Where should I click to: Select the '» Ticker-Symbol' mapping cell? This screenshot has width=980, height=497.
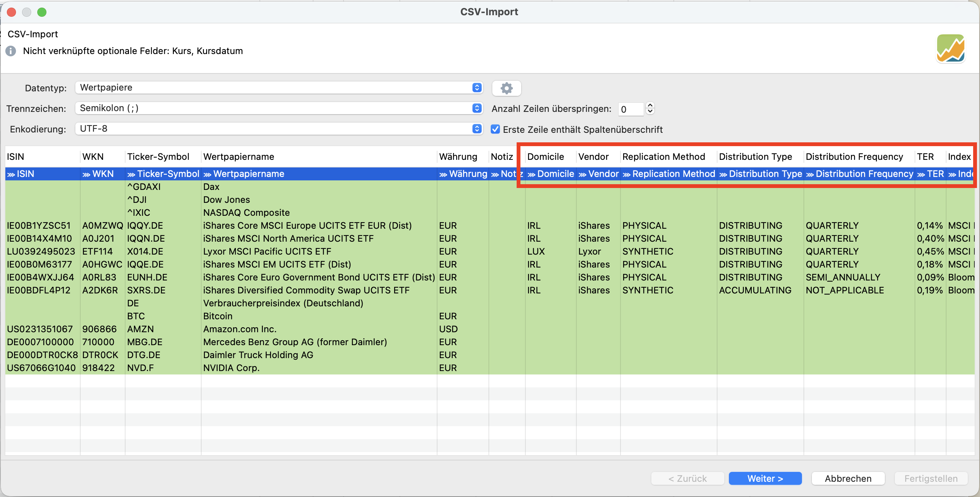[x=163, y=174]
